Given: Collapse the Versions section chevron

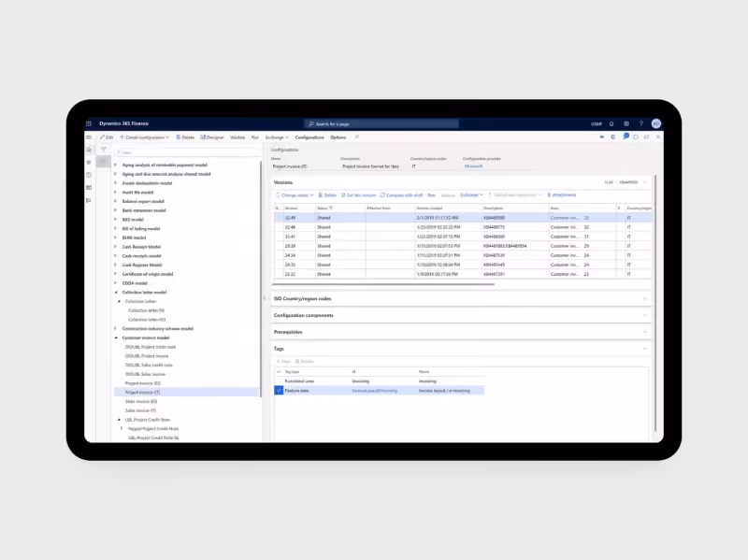Looking at the screenshot, I should pos(645,182).
